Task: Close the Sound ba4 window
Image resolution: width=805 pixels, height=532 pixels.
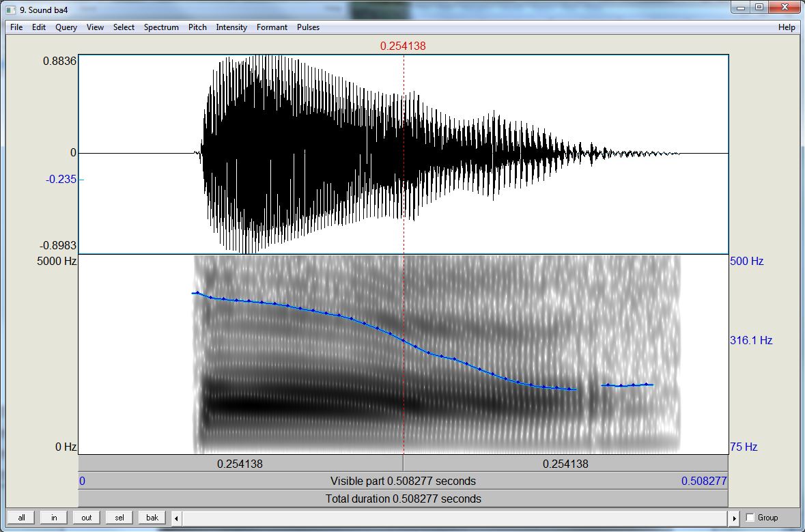Action: tap(785, 8)
